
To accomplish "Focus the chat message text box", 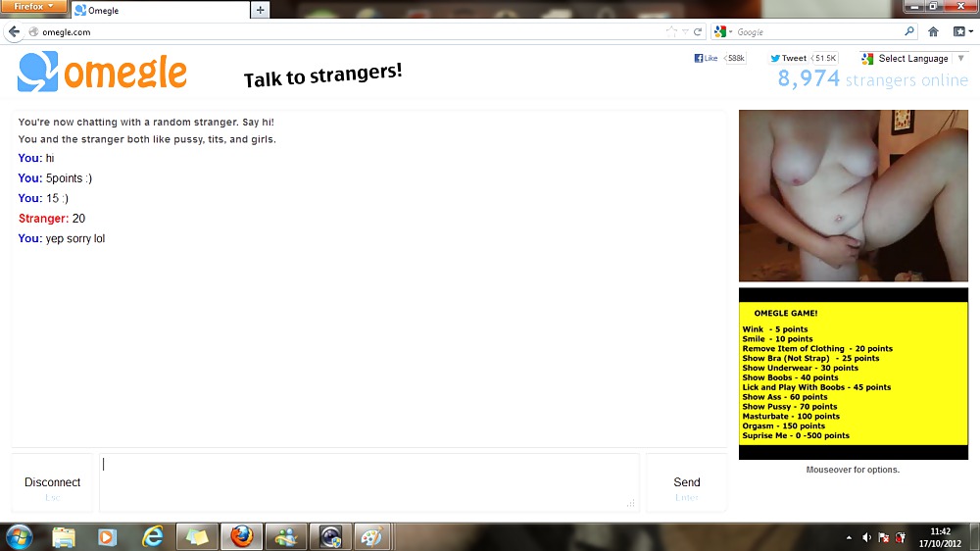I will pos(368,481).
